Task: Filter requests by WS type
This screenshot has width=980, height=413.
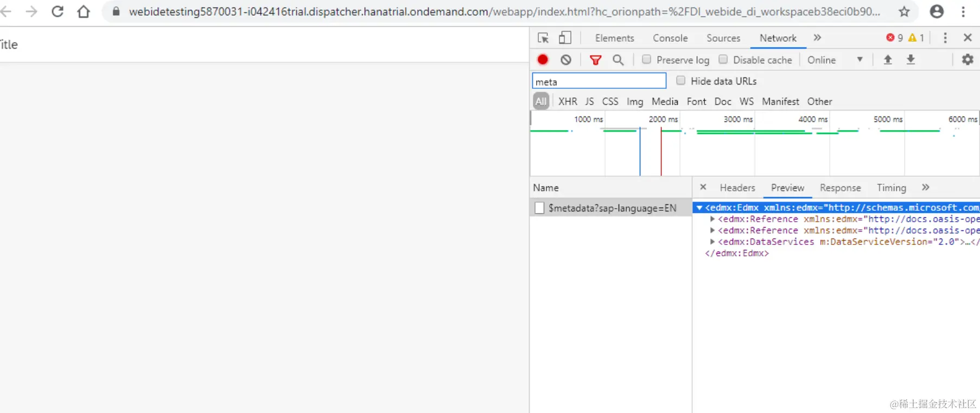Action: [x=747, y=101]
